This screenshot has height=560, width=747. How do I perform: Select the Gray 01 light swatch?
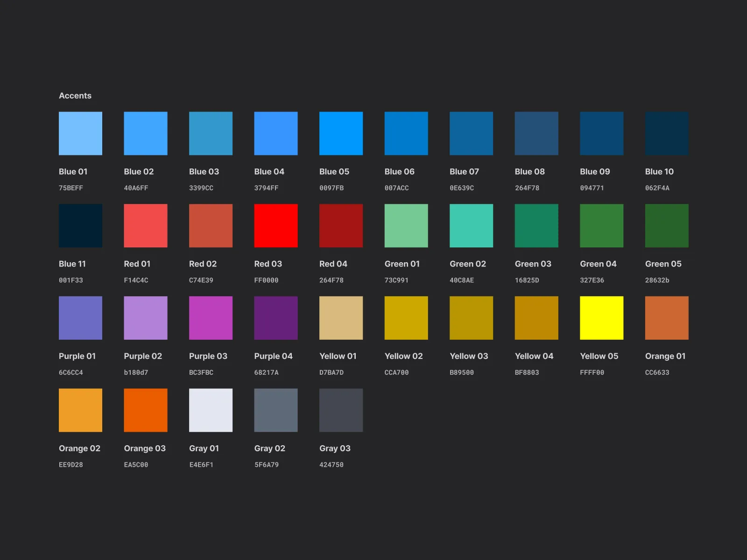click(210, 410)
